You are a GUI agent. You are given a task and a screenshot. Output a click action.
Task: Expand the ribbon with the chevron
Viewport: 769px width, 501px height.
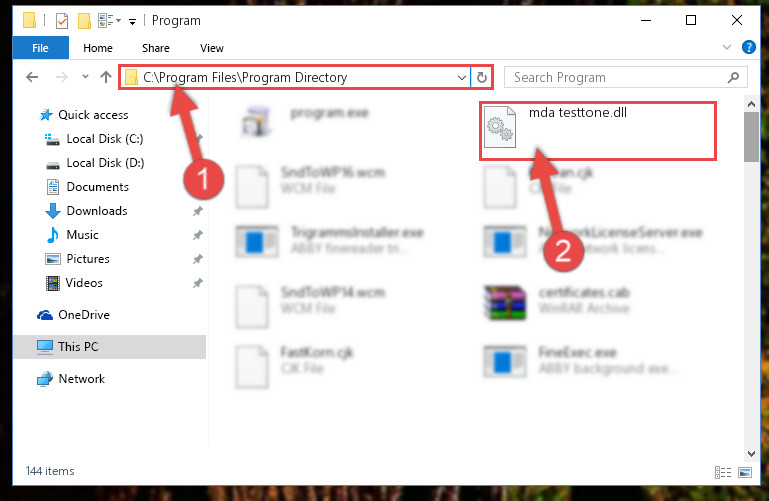pyautogui.click(x=727, y=48)
